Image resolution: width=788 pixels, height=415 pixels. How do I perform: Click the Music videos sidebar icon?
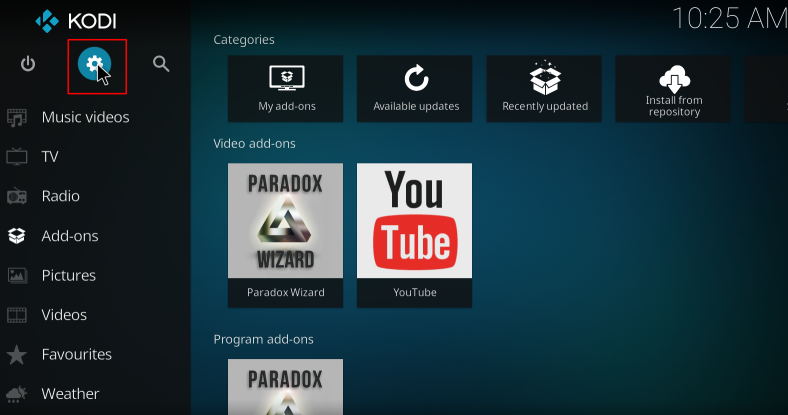(x=17, y=118)
